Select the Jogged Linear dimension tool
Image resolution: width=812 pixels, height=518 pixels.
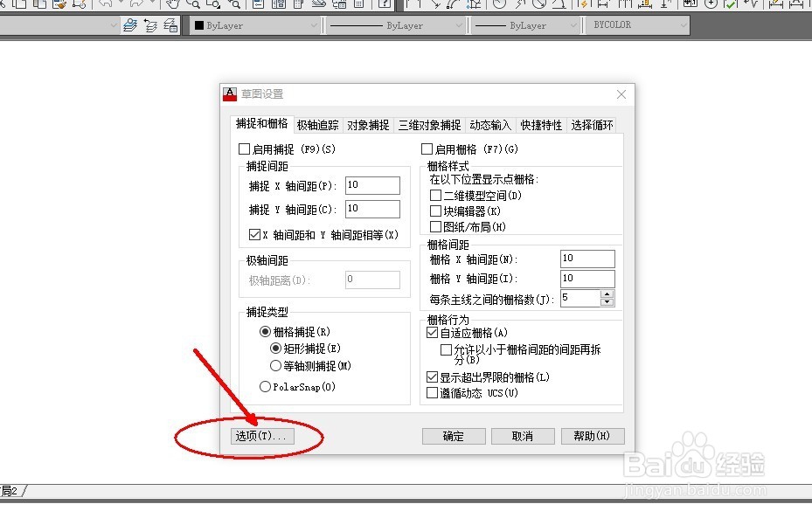click(752, 6)
